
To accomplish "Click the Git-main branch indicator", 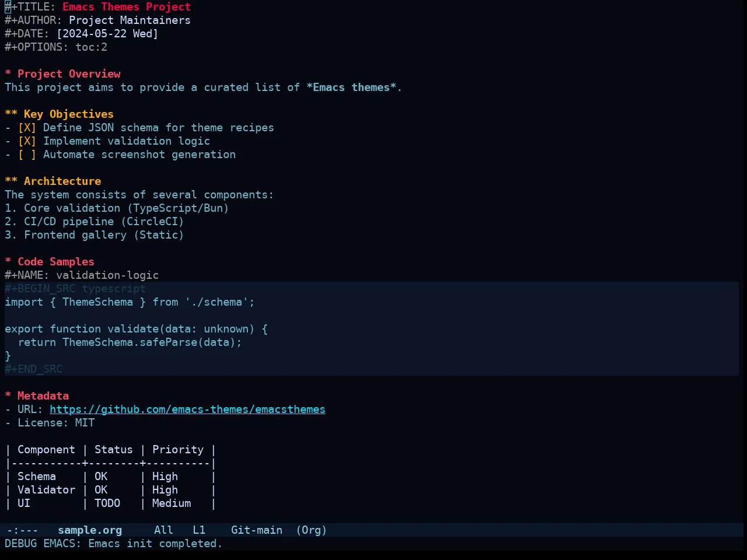I will tap(257, 530).
